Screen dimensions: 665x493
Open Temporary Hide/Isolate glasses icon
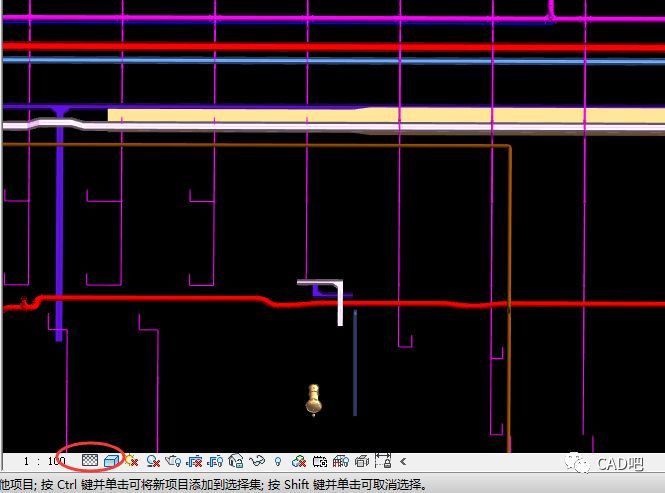(257, 461)
